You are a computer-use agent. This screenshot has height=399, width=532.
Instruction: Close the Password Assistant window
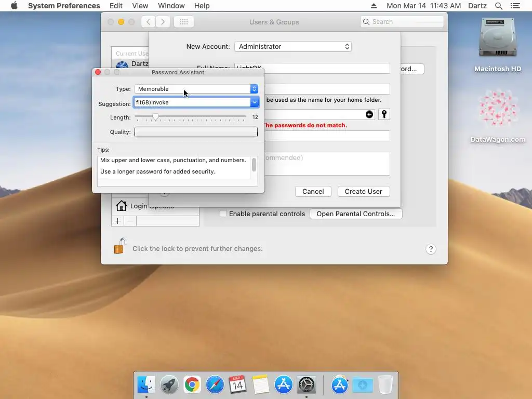(x=98, y=72)
